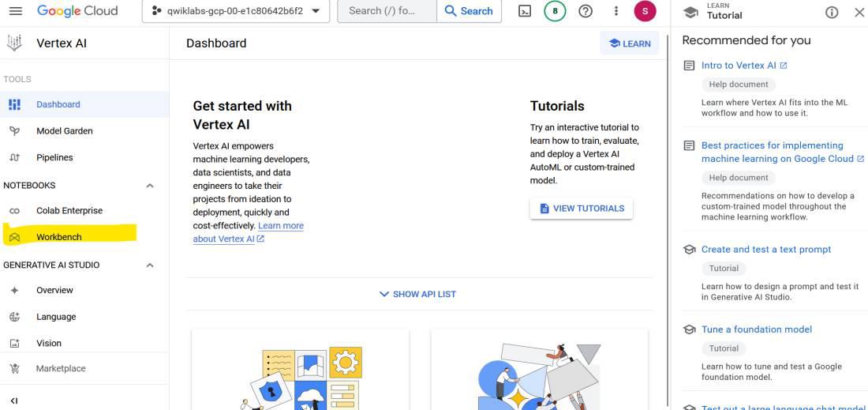This screenshot has height=410, width=868.
Task: Click the user account avatar
Action: coord(645,11)
